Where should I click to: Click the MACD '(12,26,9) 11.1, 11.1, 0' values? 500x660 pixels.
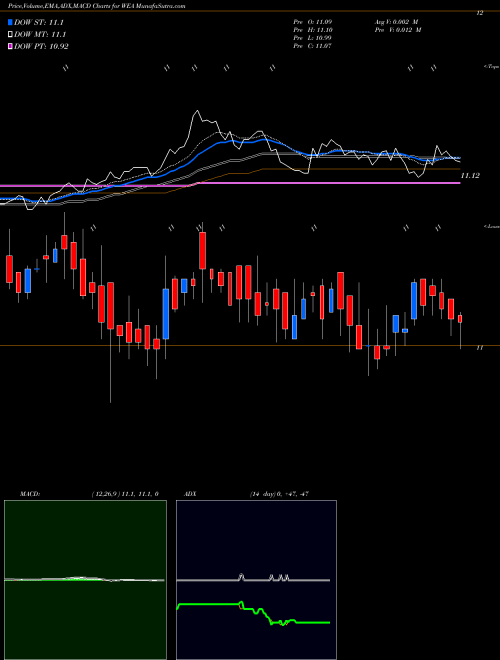coord(125,494)
